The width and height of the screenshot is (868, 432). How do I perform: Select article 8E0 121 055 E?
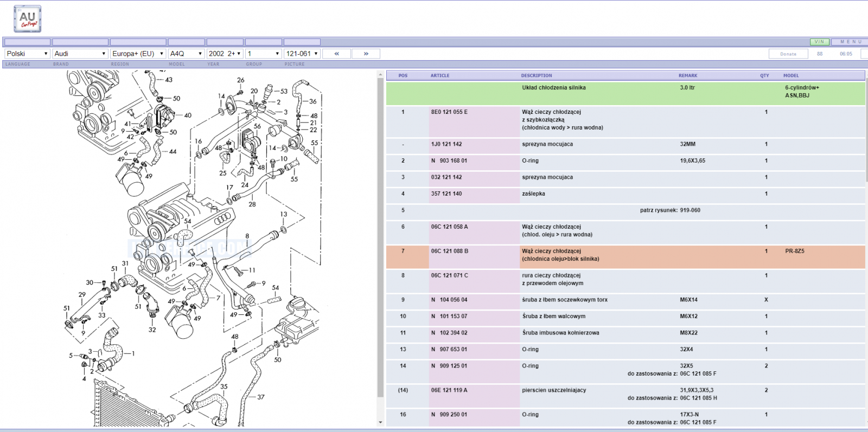(449, 112)
